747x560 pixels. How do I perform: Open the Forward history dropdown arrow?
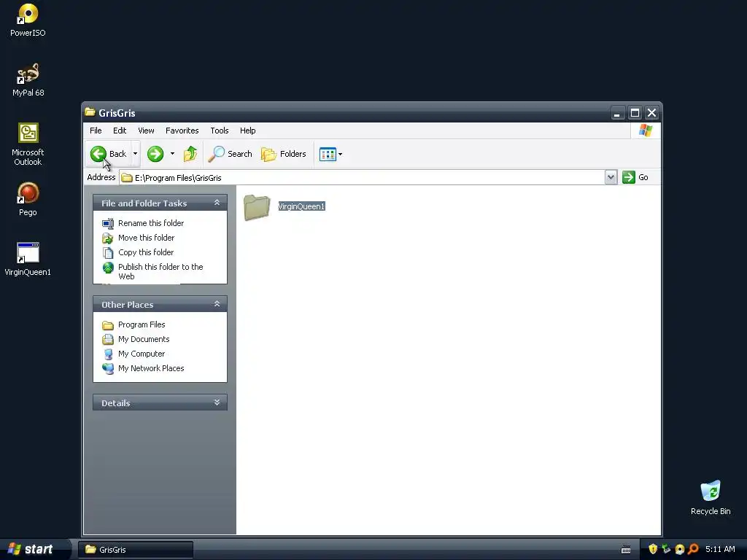click(172, 154)
